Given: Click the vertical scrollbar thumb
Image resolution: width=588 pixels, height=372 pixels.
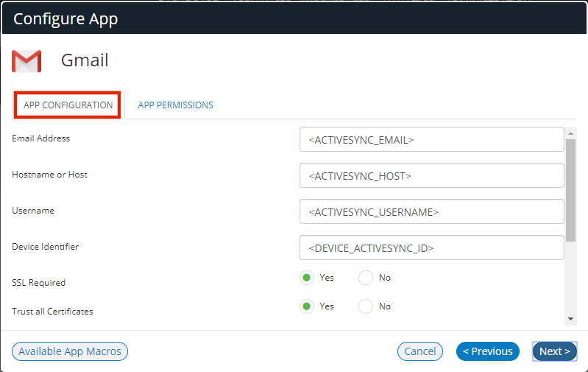Looking at the screenshot, I should pyautogui.click(x=570, y=190).
